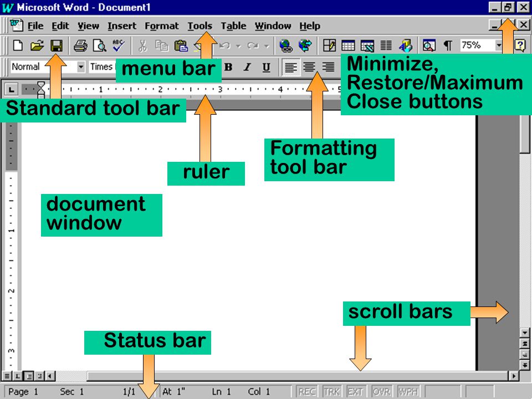Click the horizontal scrollbar right arrow
The height and width of the screenshot is (399, 532).
coord(514,376)
